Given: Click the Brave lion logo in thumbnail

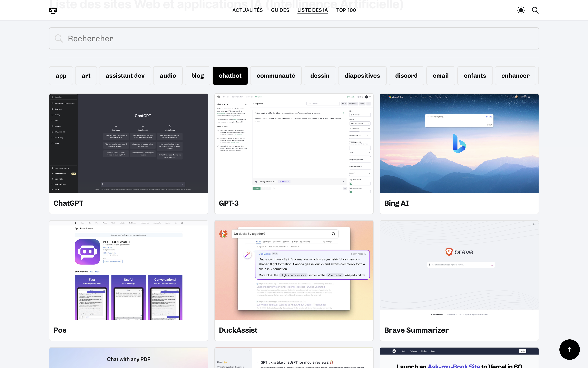Looking at the screenshot, I should 449,252.
